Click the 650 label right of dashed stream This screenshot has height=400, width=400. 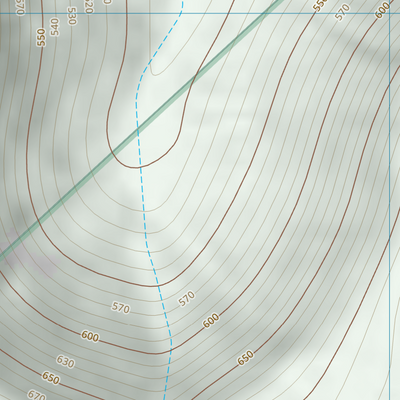tap(245, 358)
